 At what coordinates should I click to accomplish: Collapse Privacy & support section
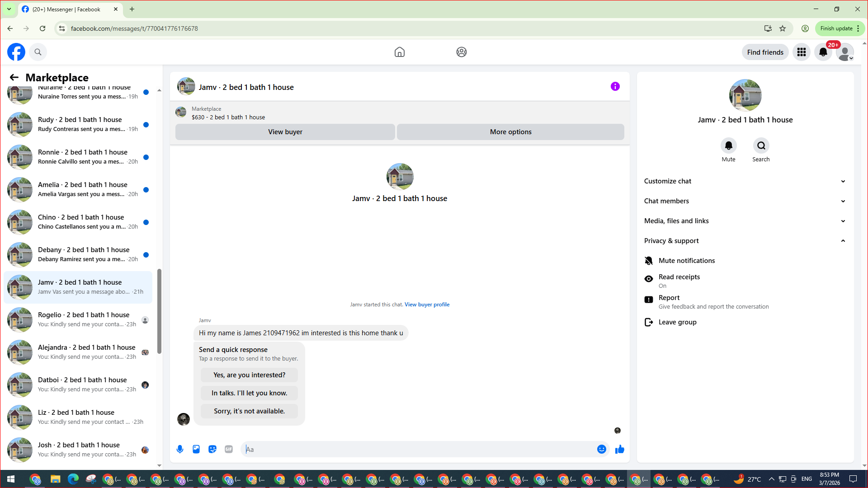(x=745, y=241)
